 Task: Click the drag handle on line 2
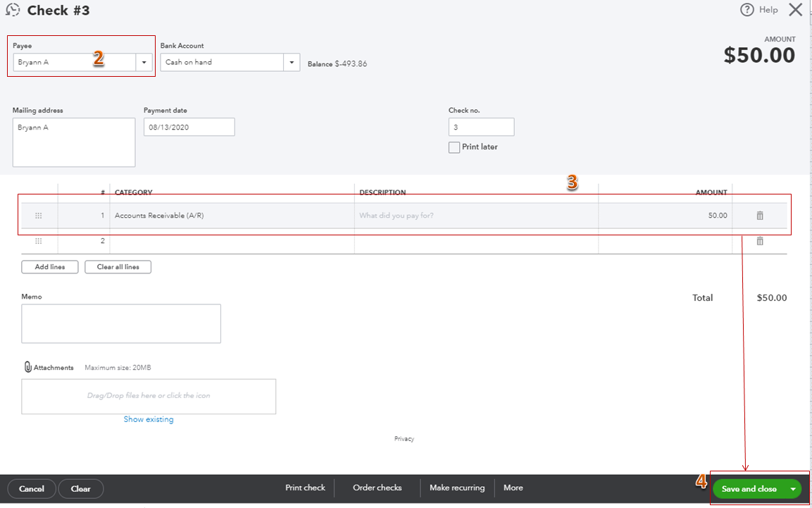pyautogui.click(x=39, y=241)
